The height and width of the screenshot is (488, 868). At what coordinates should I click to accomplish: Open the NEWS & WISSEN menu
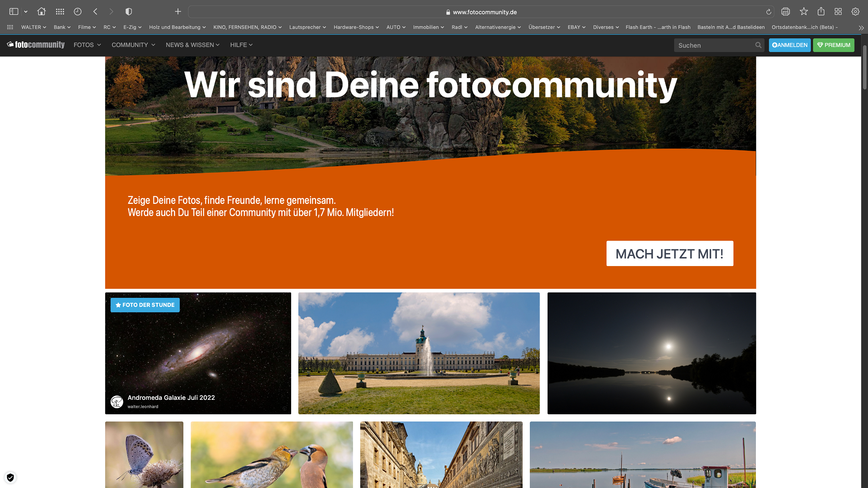(192, 45)
